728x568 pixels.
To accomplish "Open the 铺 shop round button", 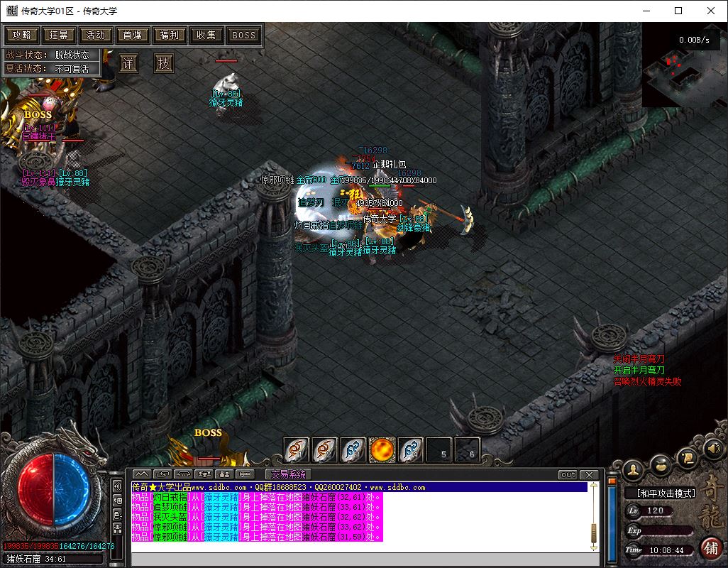I will click(710, 547).
